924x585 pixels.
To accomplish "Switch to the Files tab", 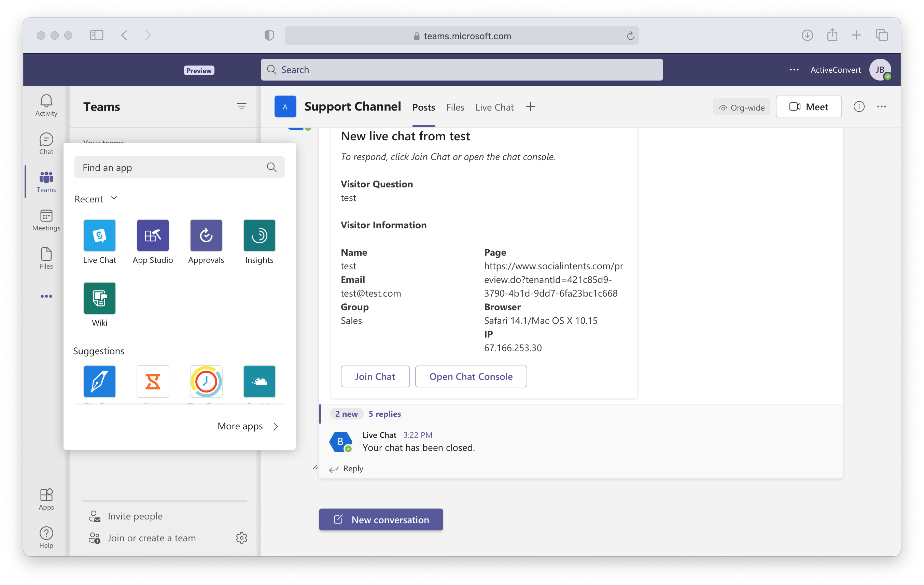I will coord(455,108).
